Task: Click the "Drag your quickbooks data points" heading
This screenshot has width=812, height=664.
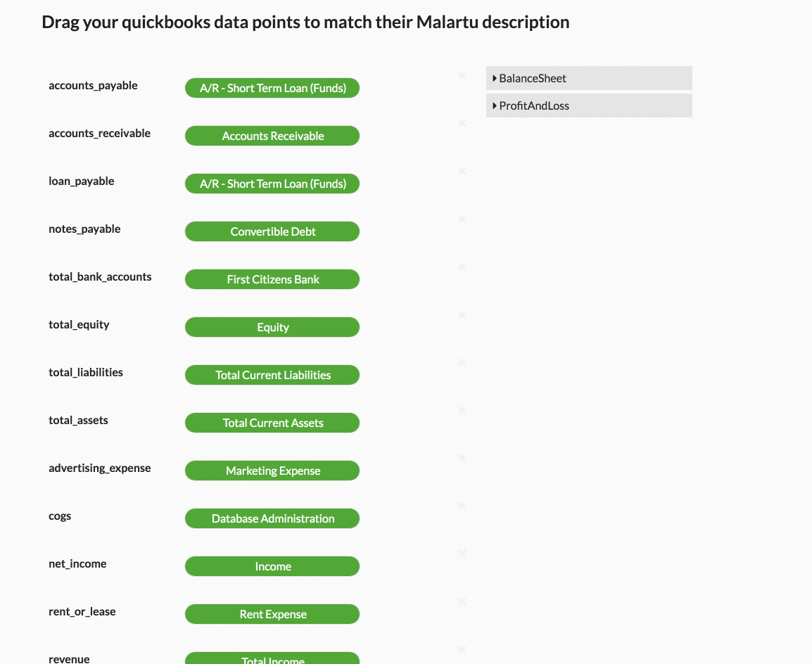Action: coord(305,23)
